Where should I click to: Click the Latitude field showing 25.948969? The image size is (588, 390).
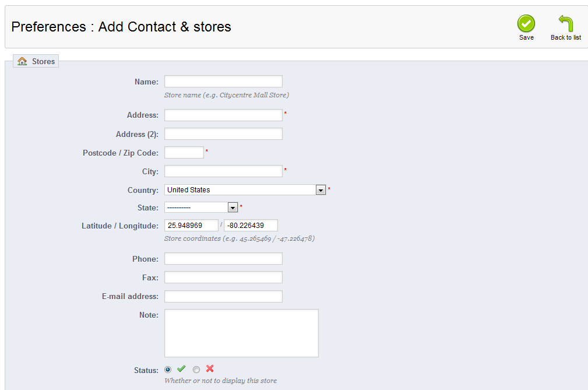coord(191,226)
